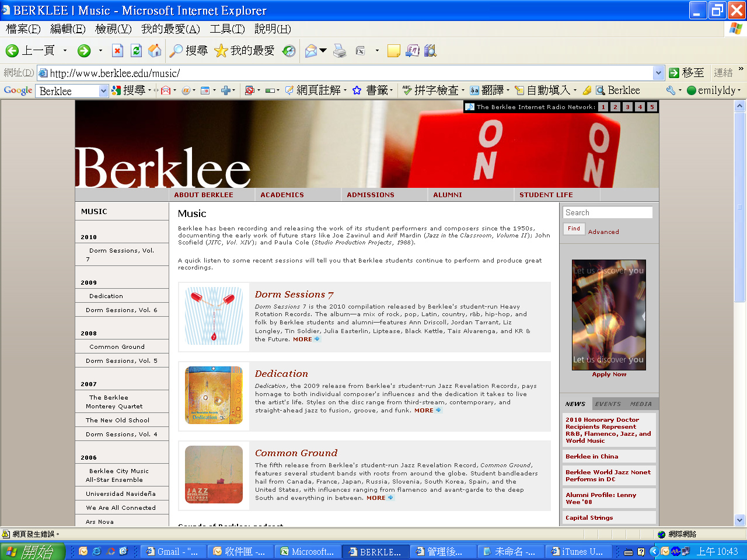Click the Berklee radio music note icon
747x560 pixels.
[x=469, y=107]
